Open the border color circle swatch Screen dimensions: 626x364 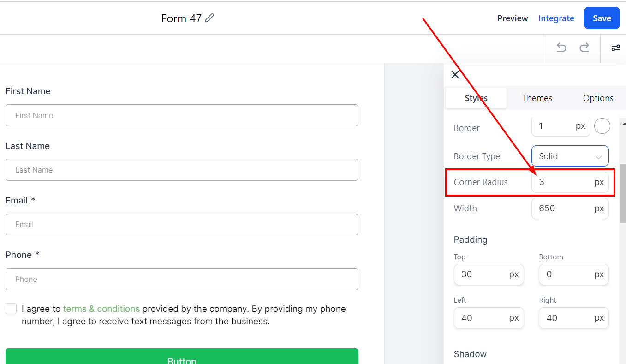click(x=602, y=126)
